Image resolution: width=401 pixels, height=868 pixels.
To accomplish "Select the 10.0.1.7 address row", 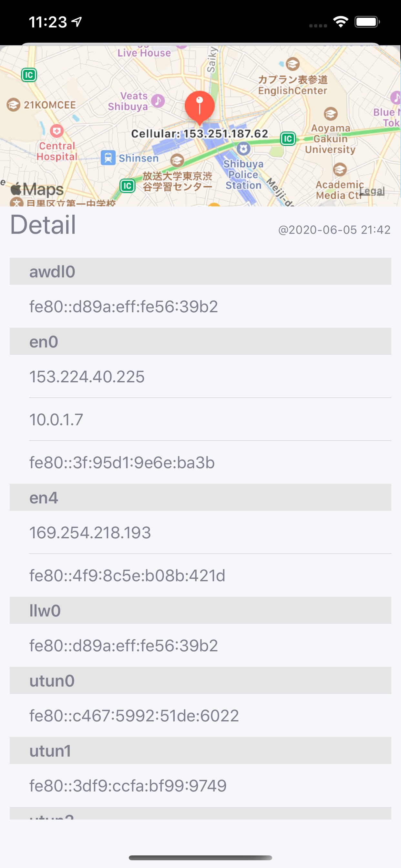I will [200, 419].
